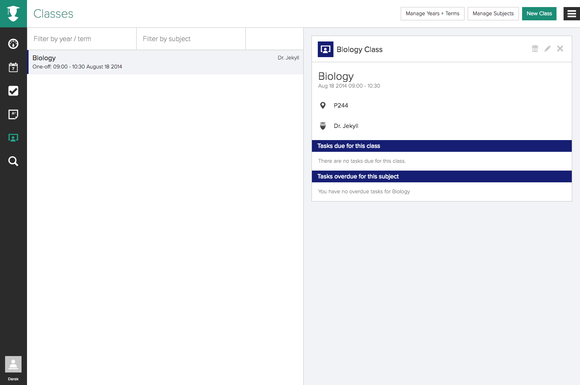Edit Biology Class with pencil icon
The width and height of the screenshot is (580, 385).
[547, 48]
